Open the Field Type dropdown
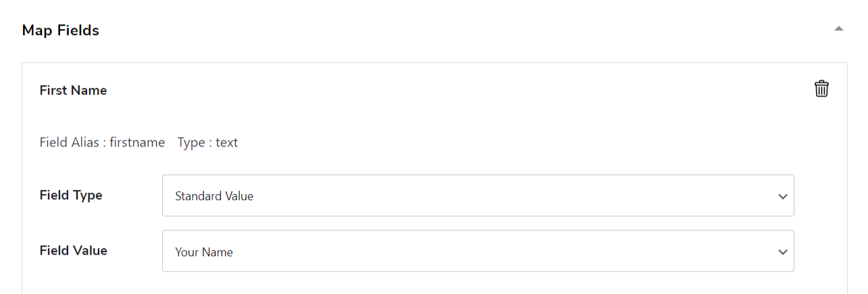This screenshot has height=294, width=868. coord(478,196)
